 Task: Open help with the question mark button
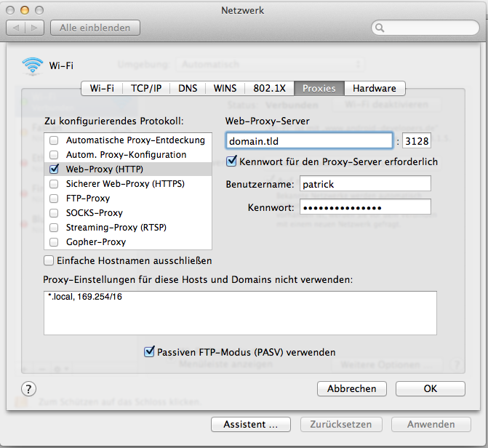point(28,389)
